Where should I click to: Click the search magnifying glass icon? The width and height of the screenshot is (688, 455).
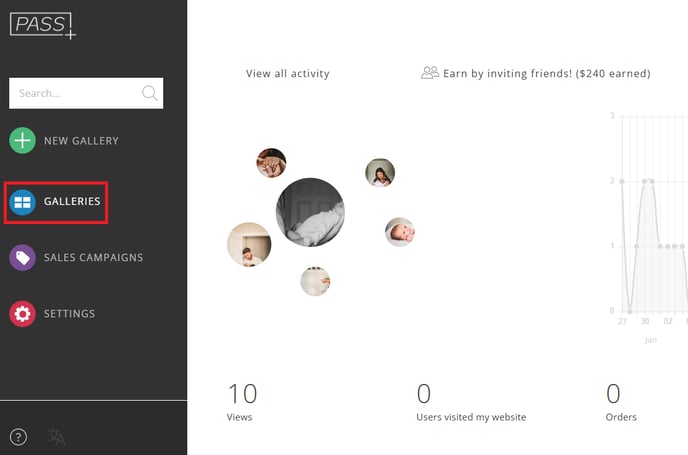[x=150, y=93]
